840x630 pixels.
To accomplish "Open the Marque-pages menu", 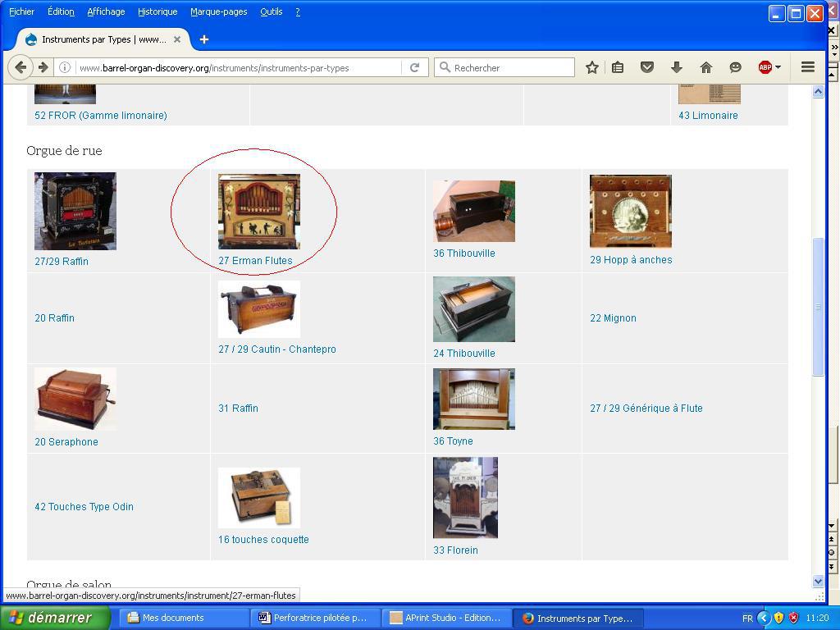I will pos(218,11).
